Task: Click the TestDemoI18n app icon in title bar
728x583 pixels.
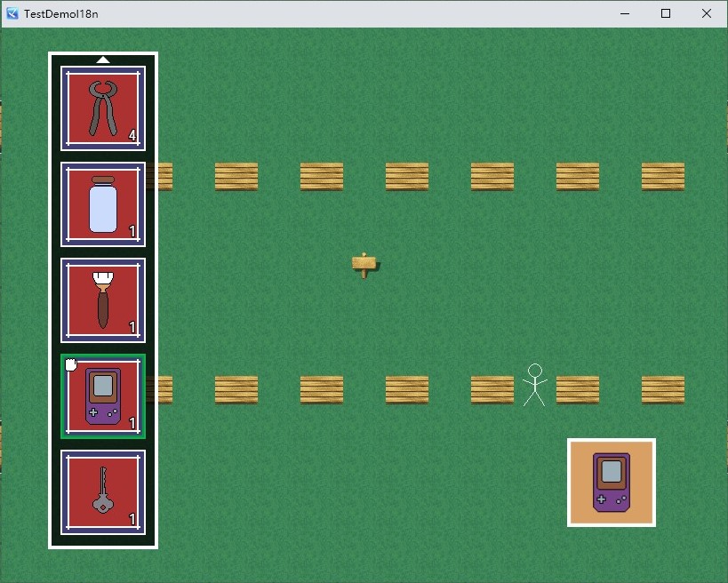Action: [12, 13]
